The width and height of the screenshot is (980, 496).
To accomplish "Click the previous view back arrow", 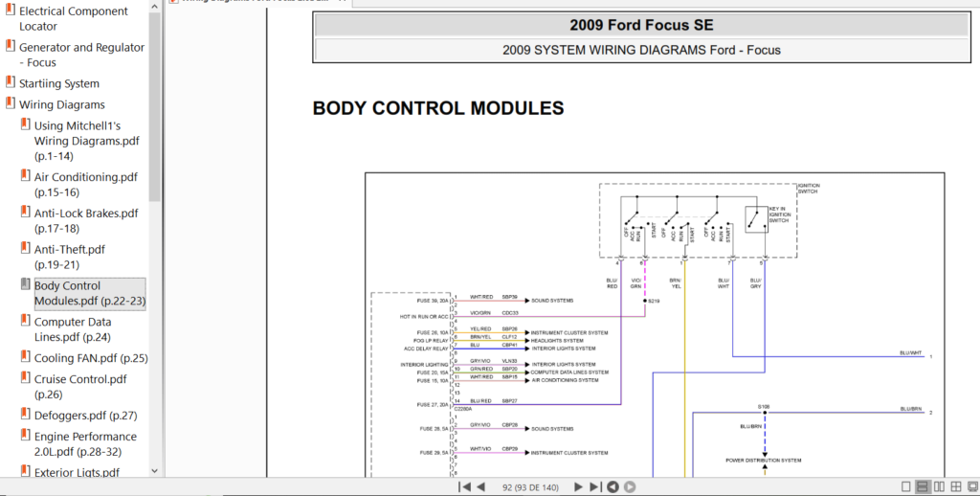I will pyautogui.click(x=613, y=486).
